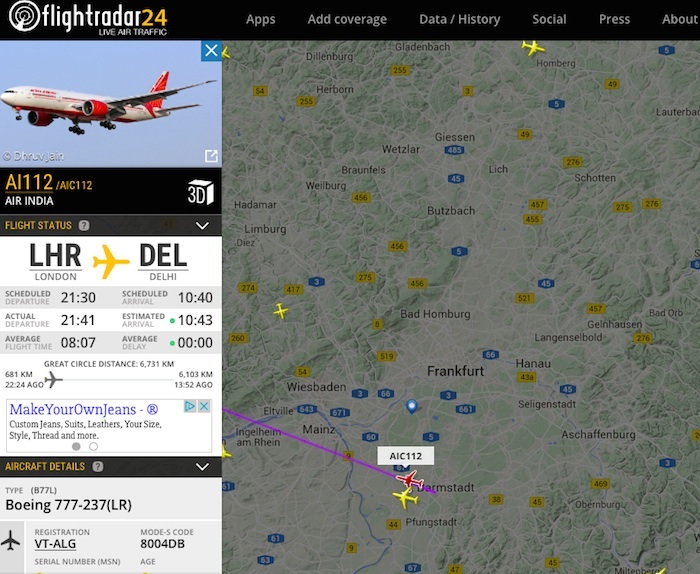The image size is (700, 574).
Task: Click the red AIC112 aircraft on map
Action: 410,479
